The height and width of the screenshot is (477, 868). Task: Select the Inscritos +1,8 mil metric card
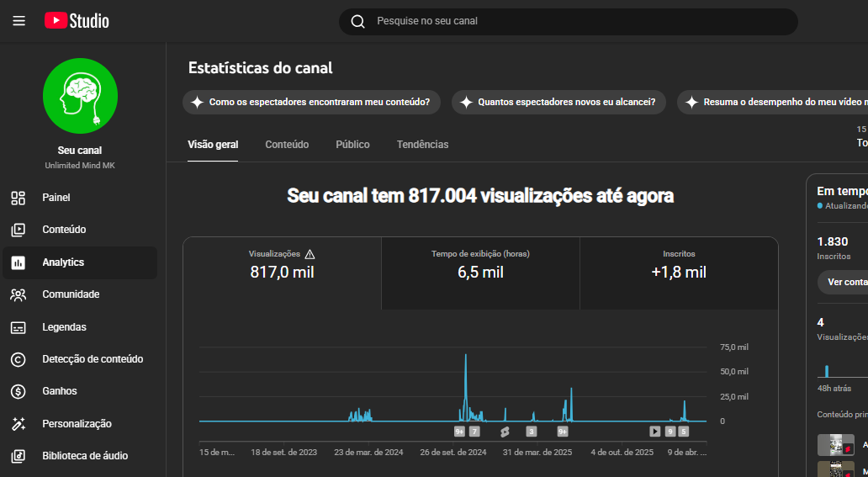point(679,273)
